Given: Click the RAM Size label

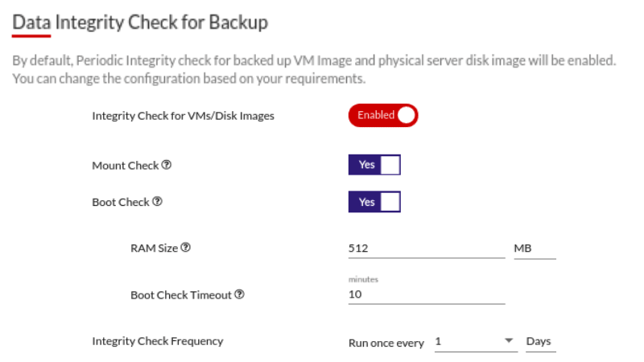Looking at the screenshot, I should [154, 249].
